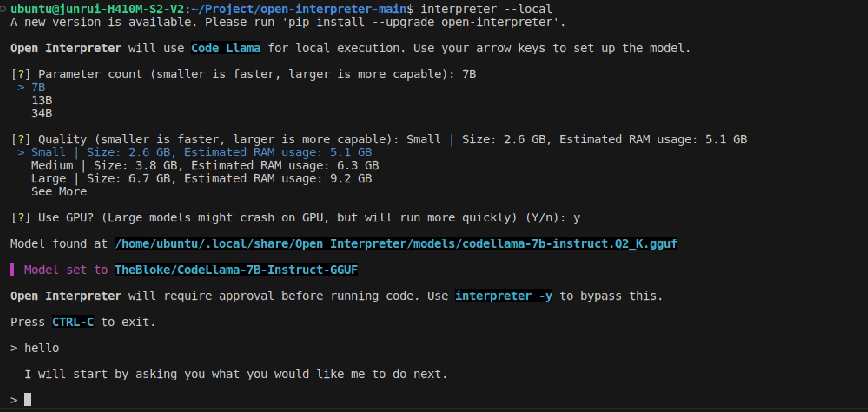Image resolution: width=868 pixels, height=412 pixels.
Task: Pick the 34B parameter count option
Action: [41, 113]
